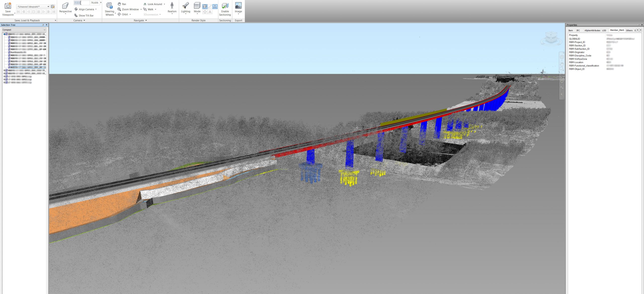Click the Lighting flashlight icon

pos(186,6)
